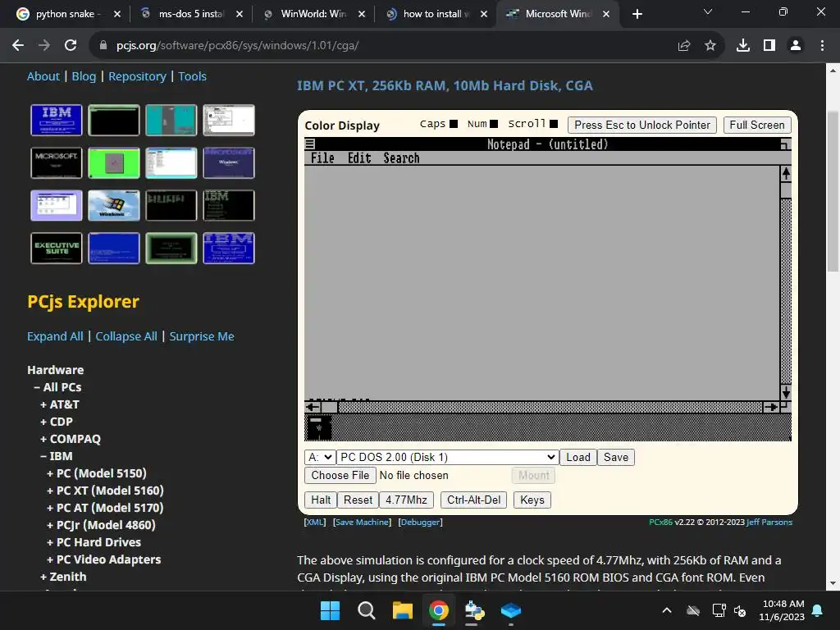Click the Notepad window zoom box icon
This screenshot has height=630, width=840.
click(x=785, y=144)
